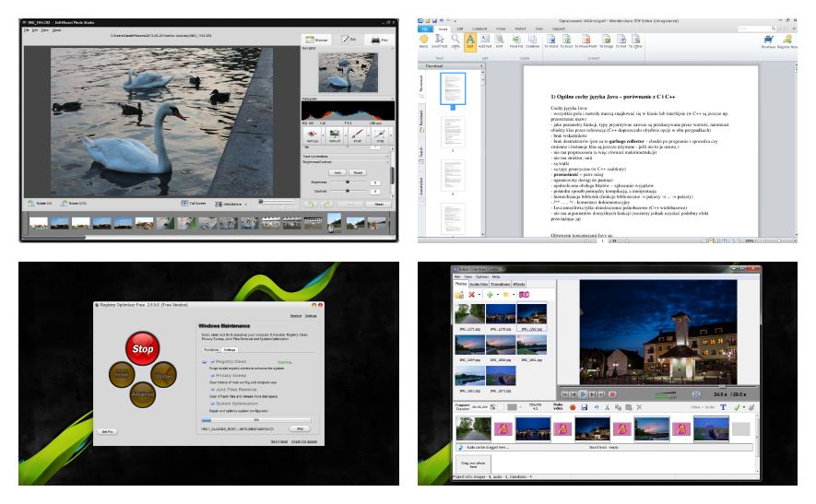Click the zoom slider below the swan photo
The image size is (816, 504).
(x=277, y=202)
